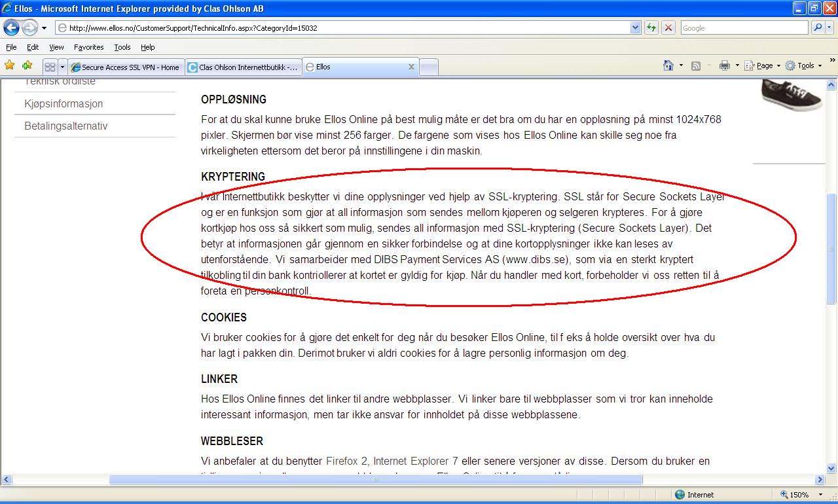This screenshot has width=838, height=504.
Task: Open Betalingsalternativ sidebar link
Action: (66, 126)
